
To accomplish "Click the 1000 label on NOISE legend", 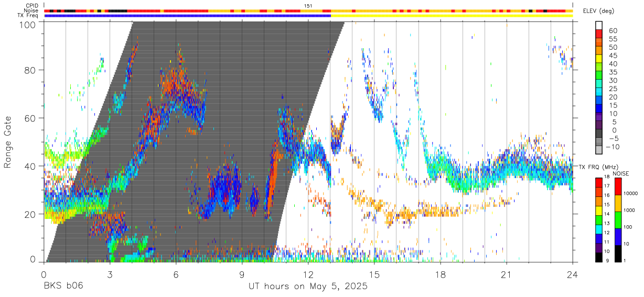I will pos(630,210).
